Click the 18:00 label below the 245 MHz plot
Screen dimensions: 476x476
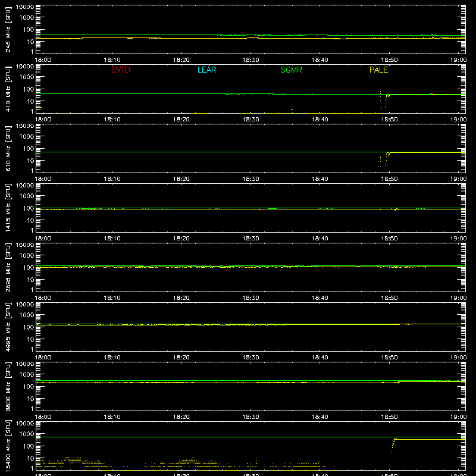pyautogui.click(x=43, y=60)
